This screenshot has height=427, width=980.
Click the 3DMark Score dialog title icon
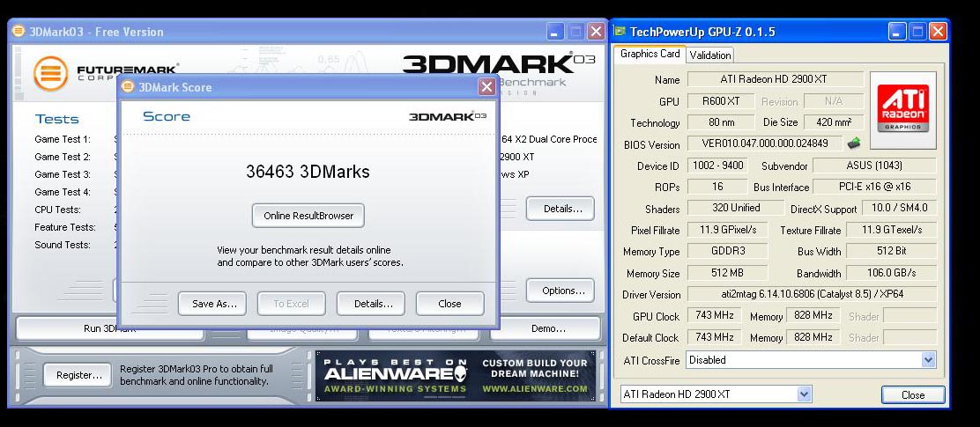pos(128,87)
